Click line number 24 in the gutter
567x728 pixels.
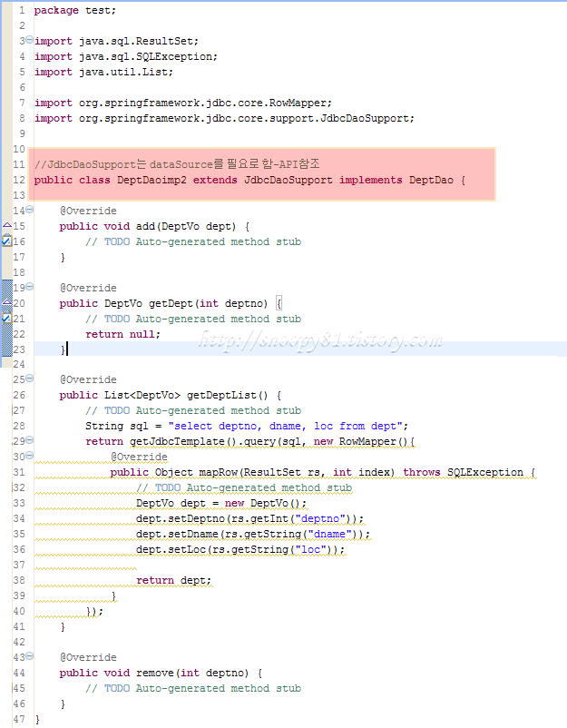[19, 364]
